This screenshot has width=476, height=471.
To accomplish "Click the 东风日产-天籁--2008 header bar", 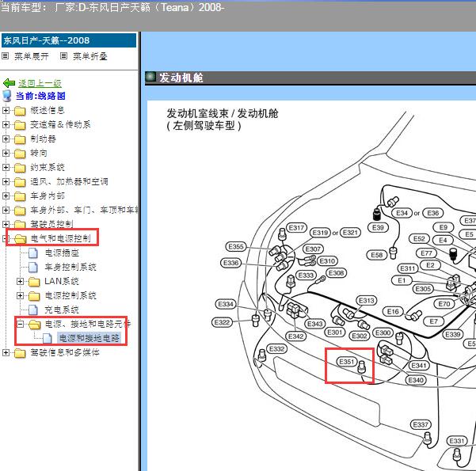I will coord(69,40).
